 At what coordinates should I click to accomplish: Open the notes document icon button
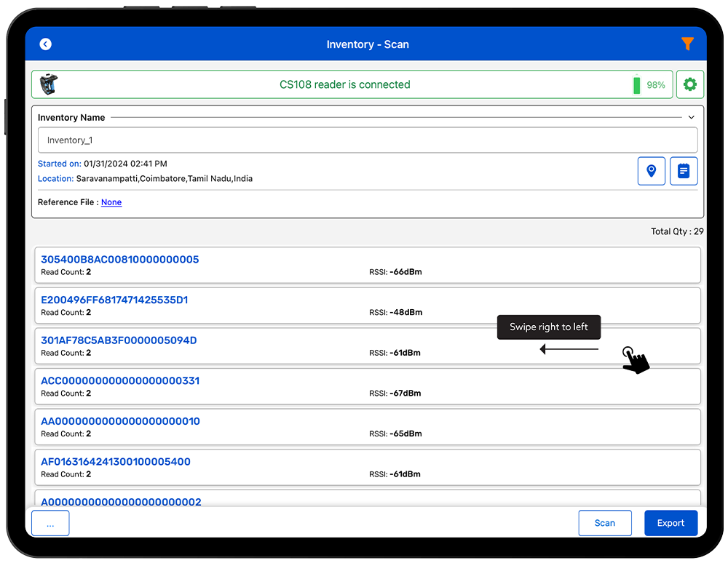click(x=684, y=171)
